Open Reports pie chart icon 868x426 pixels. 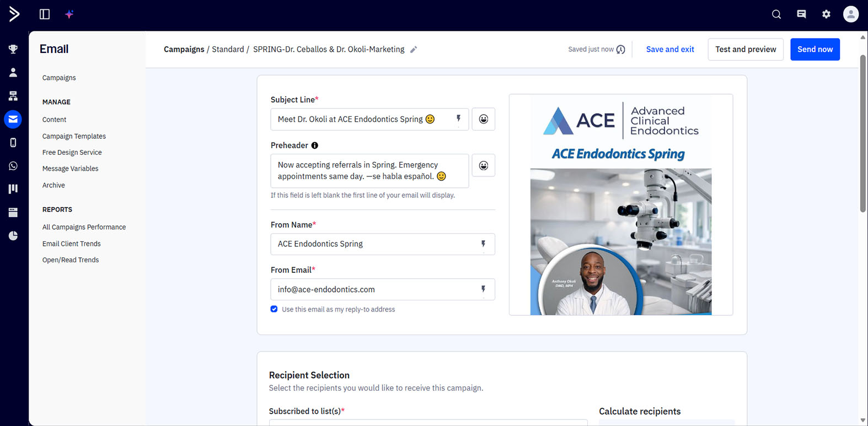pos(13,236)
